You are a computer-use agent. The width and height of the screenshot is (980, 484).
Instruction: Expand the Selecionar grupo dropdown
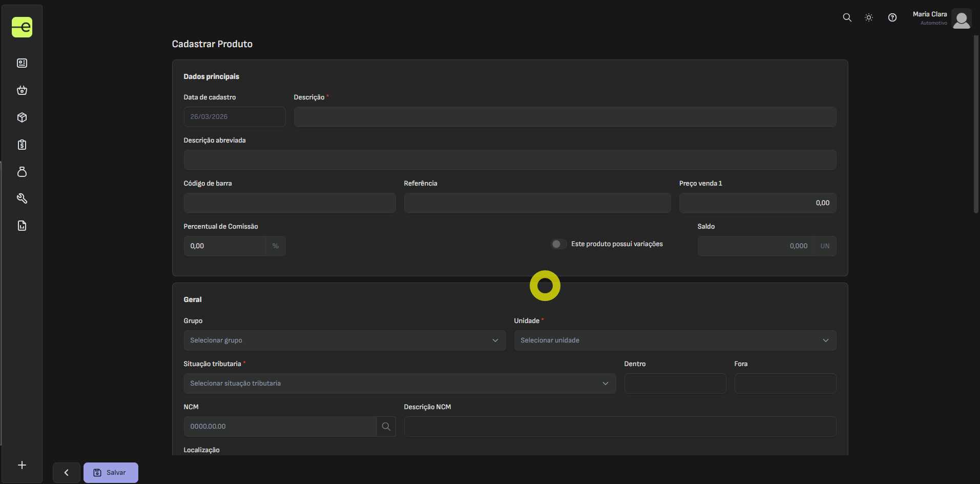pos(344,340)
